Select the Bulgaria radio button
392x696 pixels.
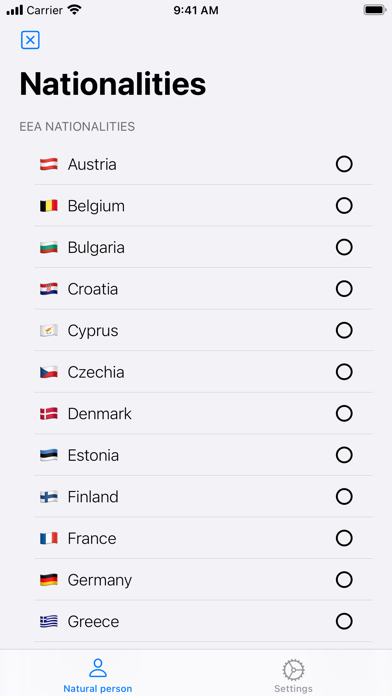[344, 247]
